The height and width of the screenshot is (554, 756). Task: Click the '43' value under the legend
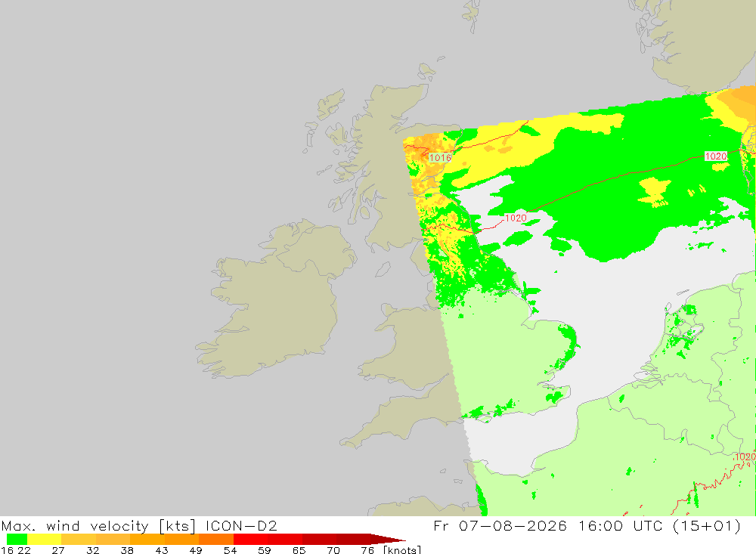tap(162, 550)
